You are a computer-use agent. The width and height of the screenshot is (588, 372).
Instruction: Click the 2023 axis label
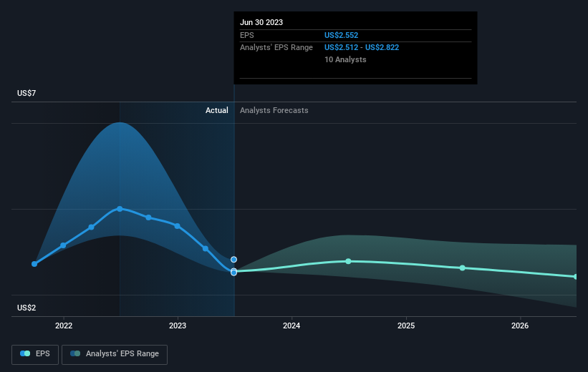pos(178,325)
